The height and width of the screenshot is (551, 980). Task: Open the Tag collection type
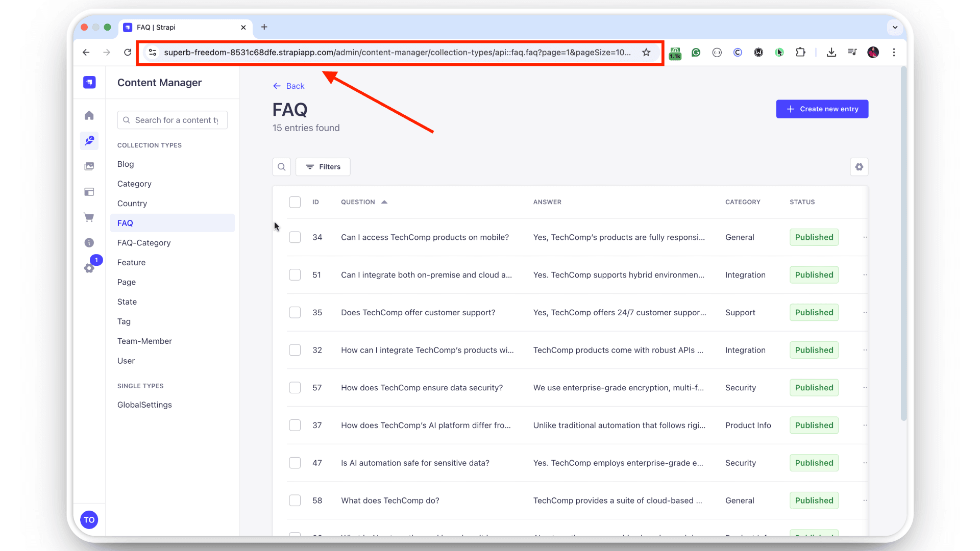[x=124, y=322]
